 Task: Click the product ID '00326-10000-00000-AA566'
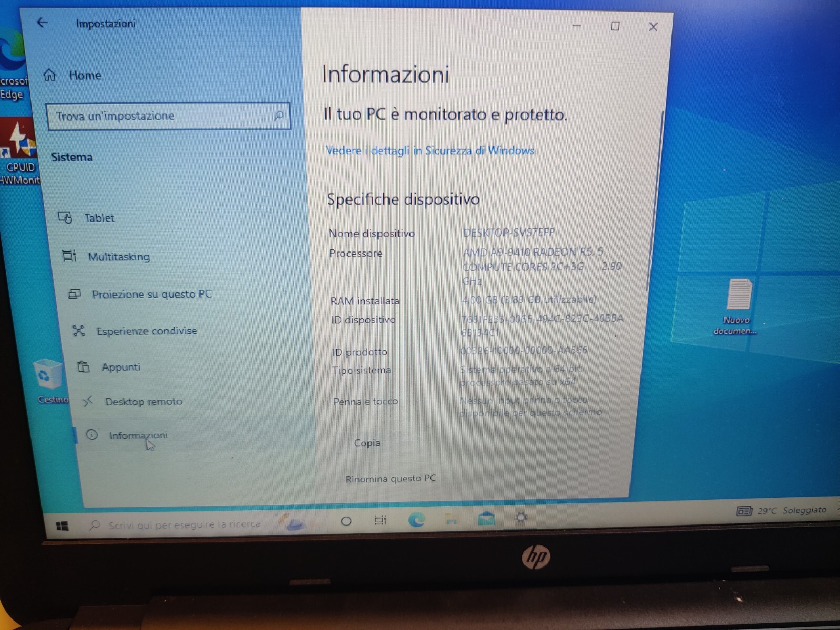coord(523,350)
